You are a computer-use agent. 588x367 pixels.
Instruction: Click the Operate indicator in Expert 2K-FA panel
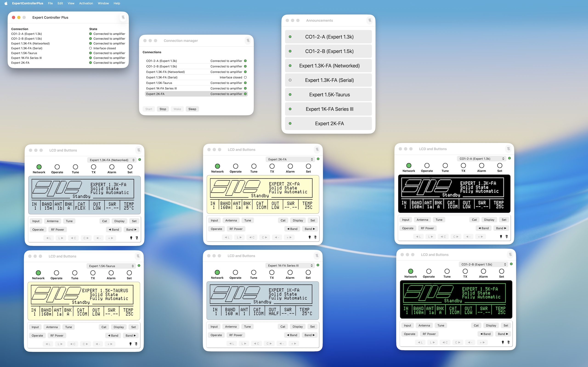pyautogui.click(x=235, y=166)
